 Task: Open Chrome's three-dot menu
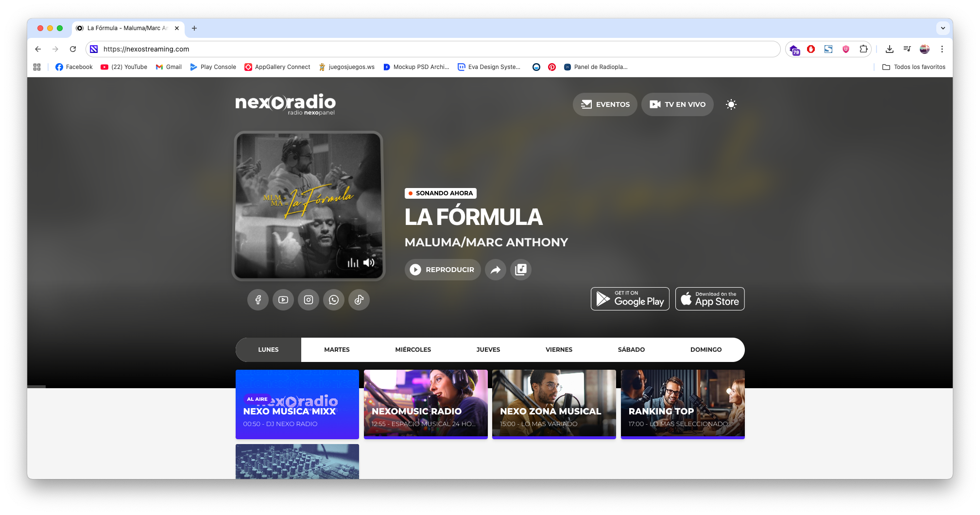point(942,49)
